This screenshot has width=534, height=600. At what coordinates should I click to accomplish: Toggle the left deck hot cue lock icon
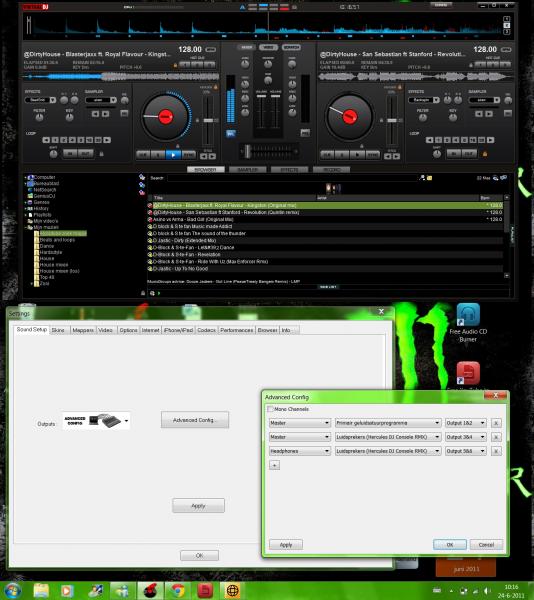[x=175, y=65]
